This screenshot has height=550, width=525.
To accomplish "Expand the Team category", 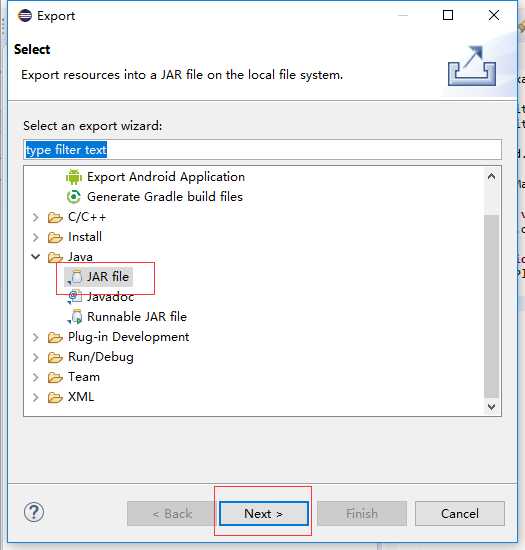I will click(x=35, y=377).
